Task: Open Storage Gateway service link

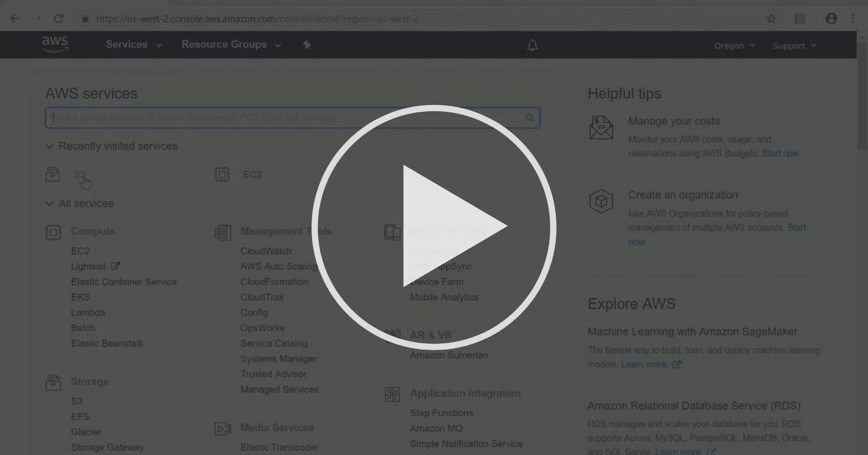Action: click(107, 447)
